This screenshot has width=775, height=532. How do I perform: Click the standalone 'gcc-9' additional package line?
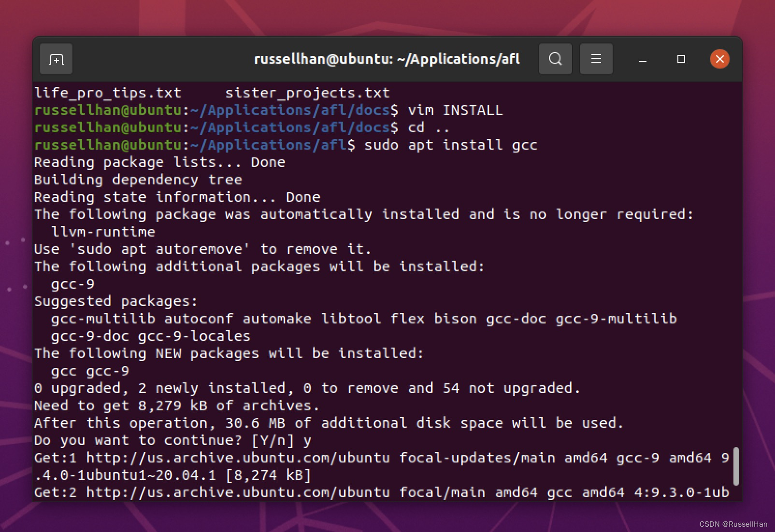coord(72,284)
